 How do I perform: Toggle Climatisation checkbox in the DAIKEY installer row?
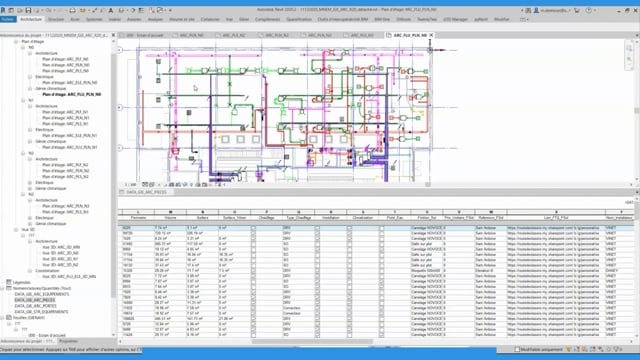pos(349,271)
